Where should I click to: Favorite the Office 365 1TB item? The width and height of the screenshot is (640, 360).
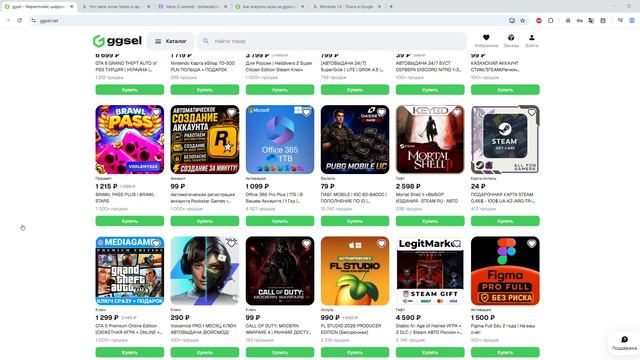click(307, 112)
